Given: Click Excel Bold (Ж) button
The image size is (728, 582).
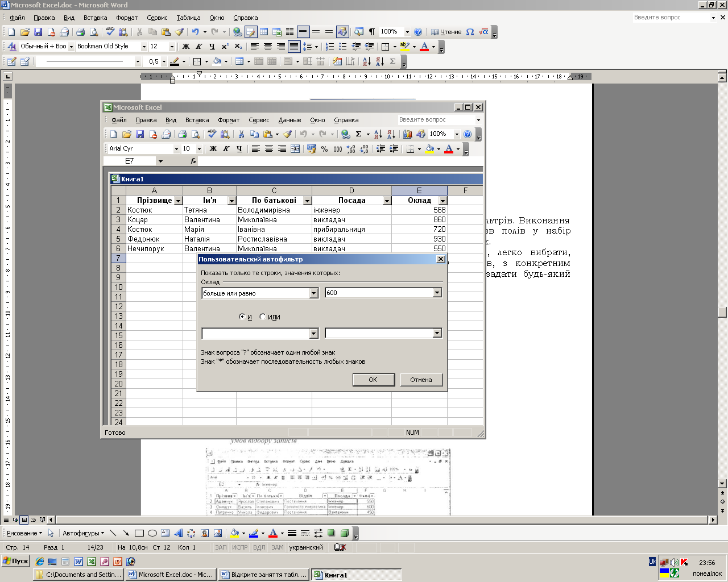Looking at the screenshot, I should (213, 149).
